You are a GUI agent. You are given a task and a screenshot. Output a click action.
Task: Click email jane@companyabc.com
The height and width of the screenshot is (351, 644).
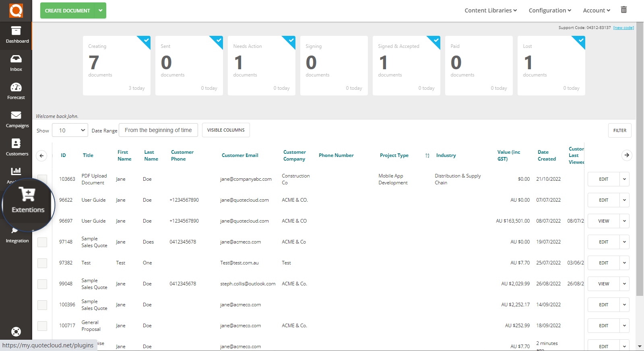coord(246,179)
